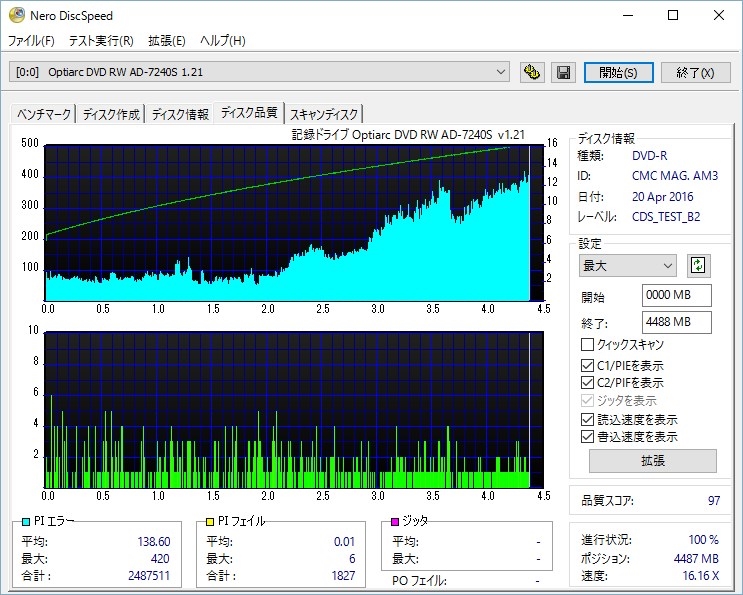The height and width of the screenshot is (595, 743).
Task: Click PI error total 2487511
Action: [148, 576]
